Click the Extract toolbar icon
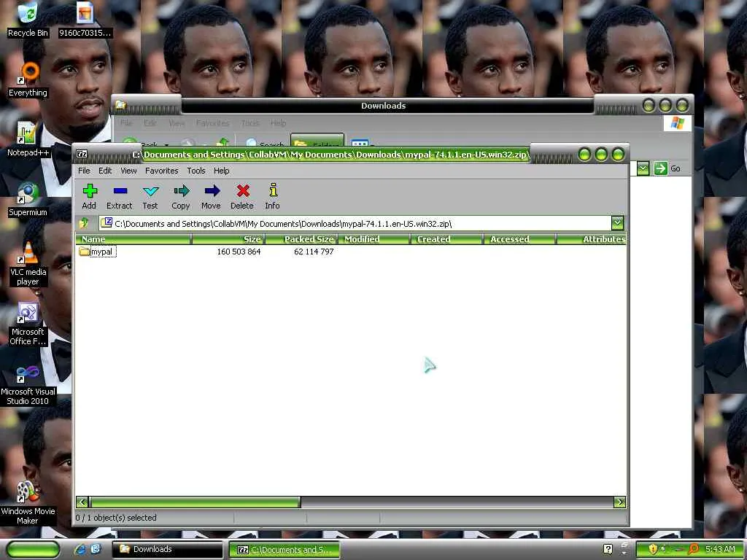Image resolution: width=747 pixels, height=560 pixels. click(x=119, y=196)
